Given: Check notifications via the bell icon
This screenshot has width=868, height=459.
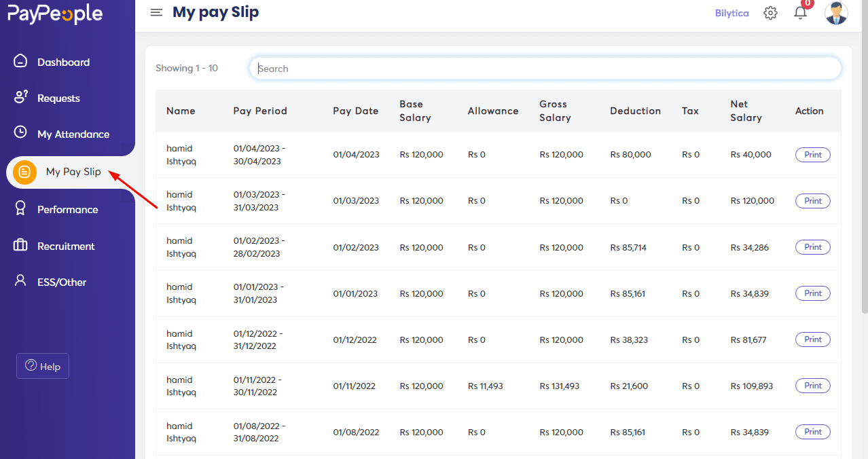Looking at the screenshot, I should pos(800,13).
